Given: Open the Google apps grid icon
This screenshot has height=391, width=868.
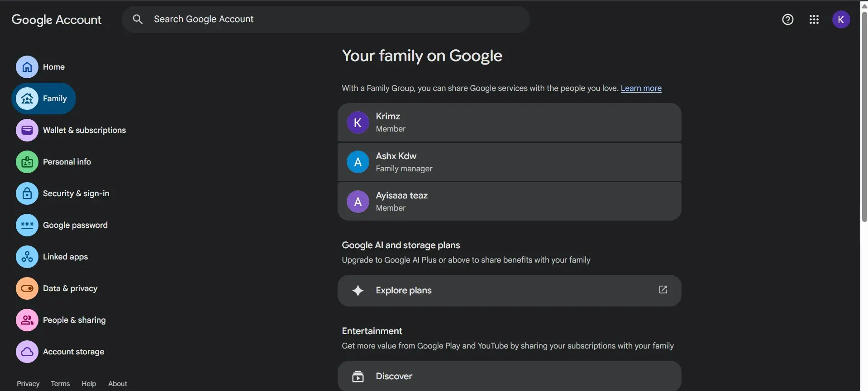Looking at the screenshot, I should tap(814, 19).
